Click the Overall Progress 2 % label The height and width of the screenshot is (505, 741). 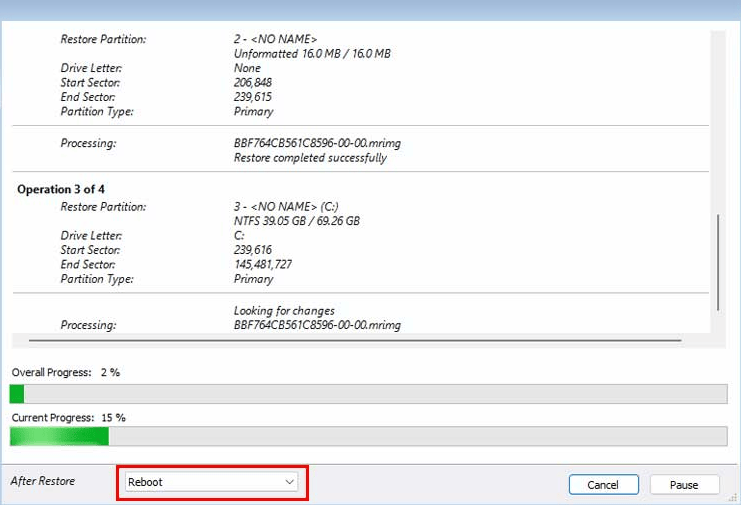coord(66,373)
